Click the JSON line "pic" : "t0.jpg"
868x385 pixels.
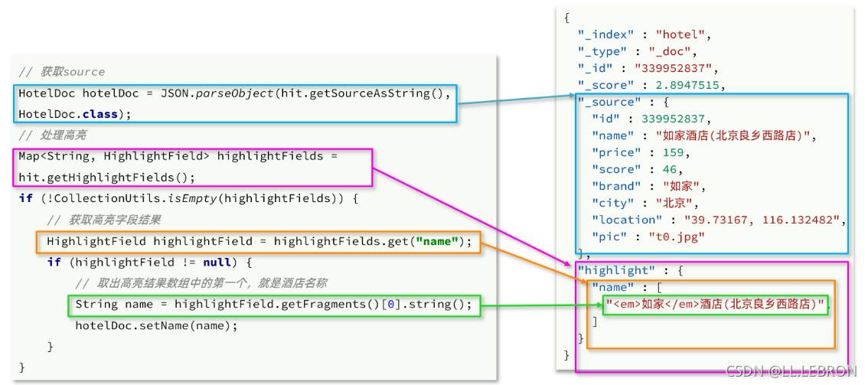point(648,237)
